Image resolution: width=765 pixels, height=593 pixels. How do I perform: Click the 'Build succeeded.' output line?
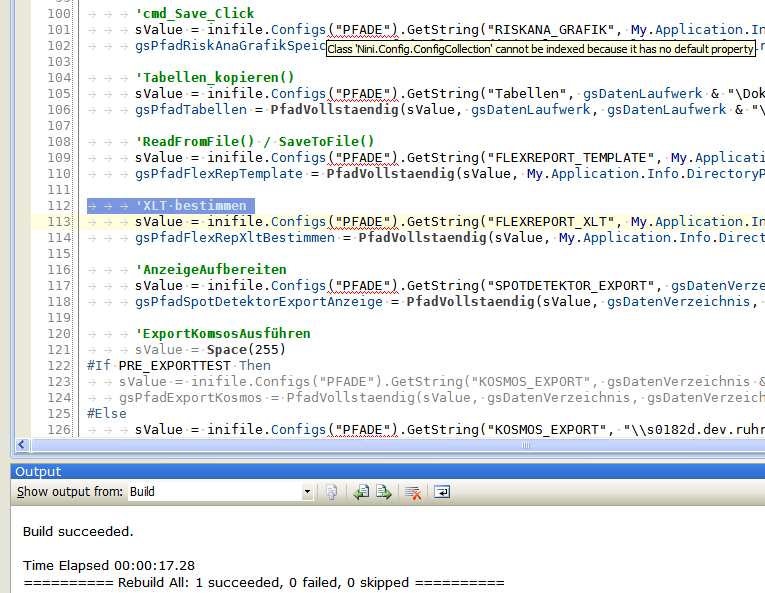click(x=78, y=532)
